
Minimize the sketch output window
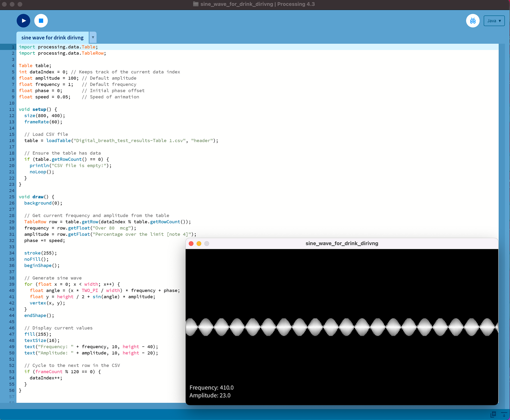[x=199, y=244]
